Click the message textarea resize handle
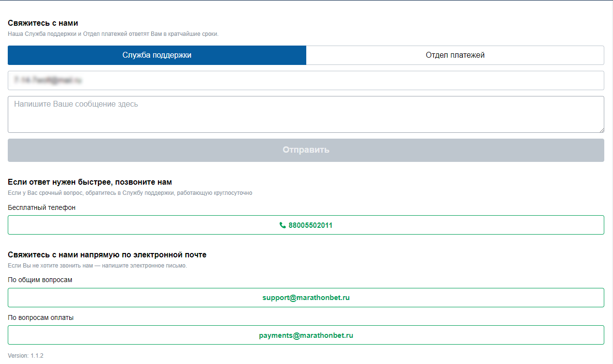 coord(601,129)
